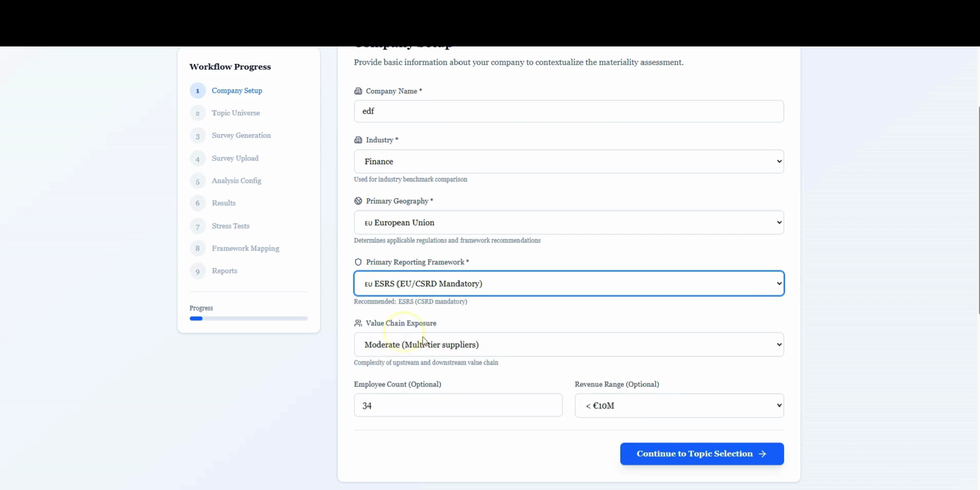Click the Revenue Range (Optional) label
The height and width of the screenshot is (490, 980).
617,384
